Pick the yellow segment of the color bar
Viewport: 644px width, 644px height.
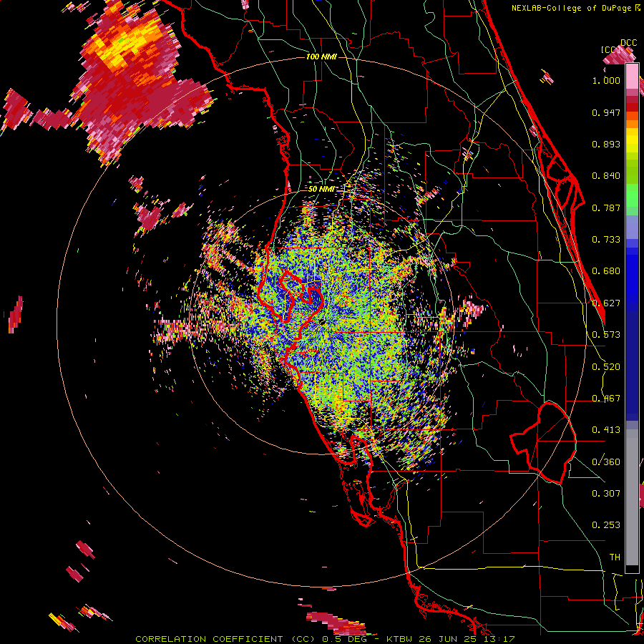click(x=632, y=140)
